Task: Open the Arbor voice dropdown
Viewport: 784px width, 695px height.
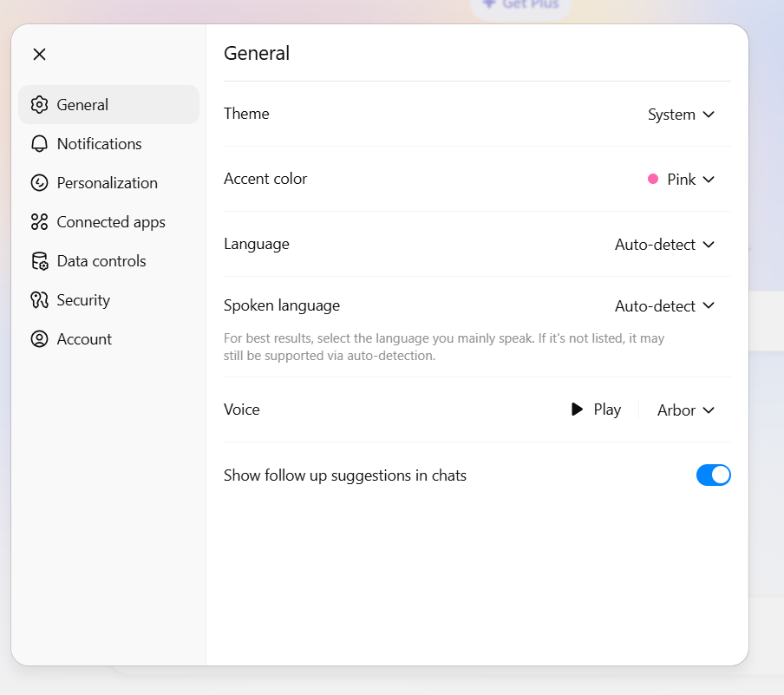Action: (685, 410)
